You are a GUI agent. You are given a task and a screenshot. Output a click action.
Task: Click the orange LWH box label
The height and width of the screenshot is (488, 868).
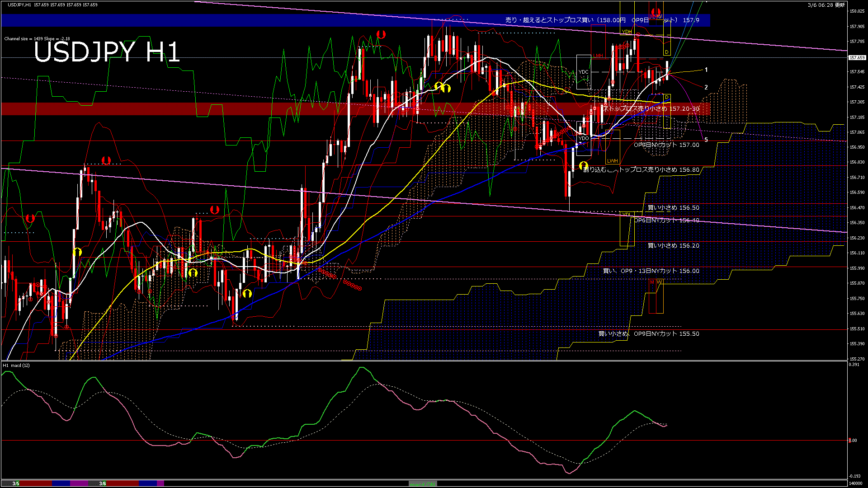click(x=612, y=161)
